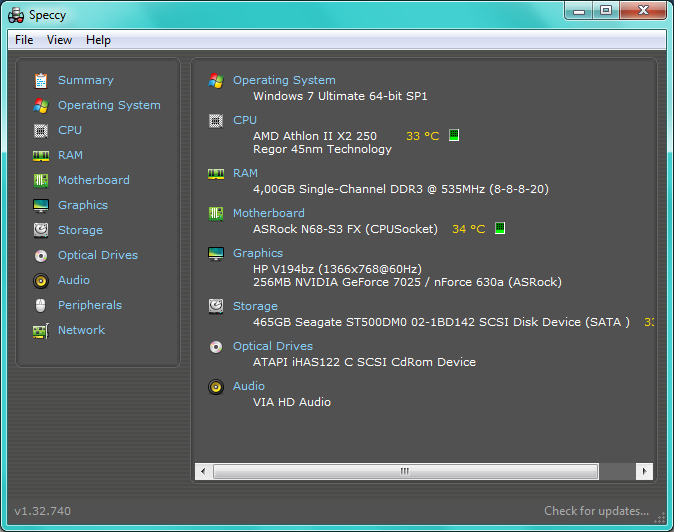Click the Operating System heading in main panel
This screenshot has height=532, width=674.
(284, 80)
